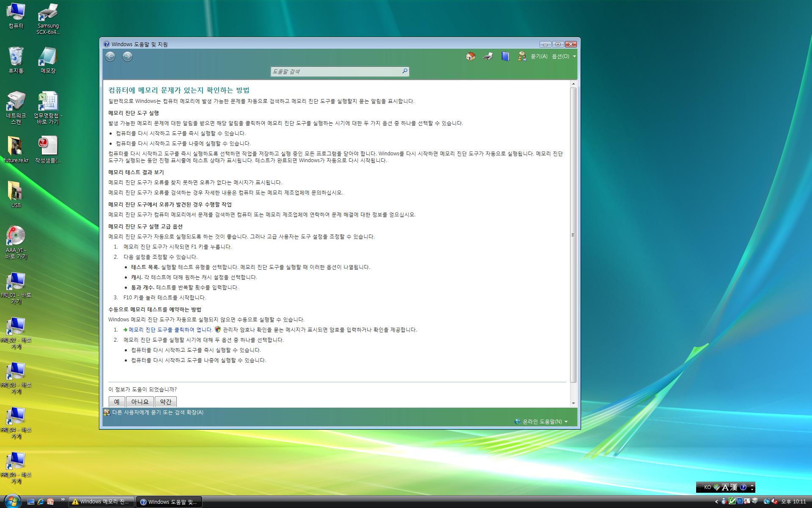The width and height of the screenshot is (812, 508).
Task: Select the FRI_03 shortcut icon
Action: [16, 378]
